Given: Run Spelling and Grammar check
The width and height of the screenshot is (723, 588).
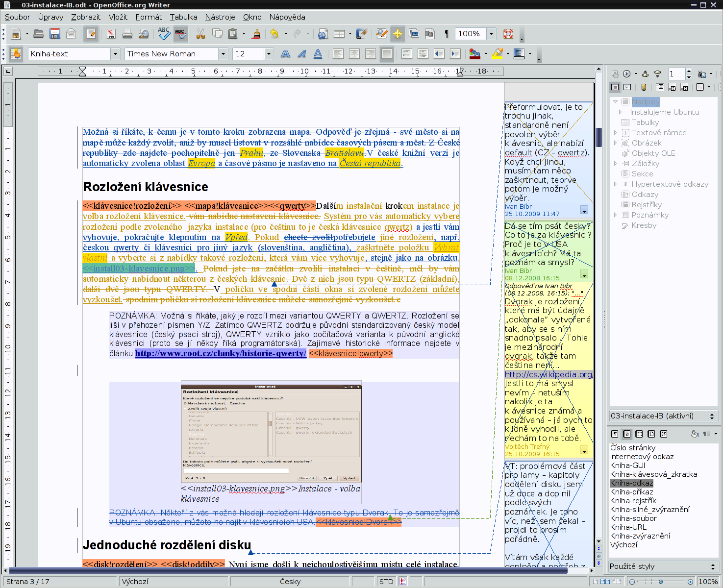Looking at the screenshot, I should [164, 34].
